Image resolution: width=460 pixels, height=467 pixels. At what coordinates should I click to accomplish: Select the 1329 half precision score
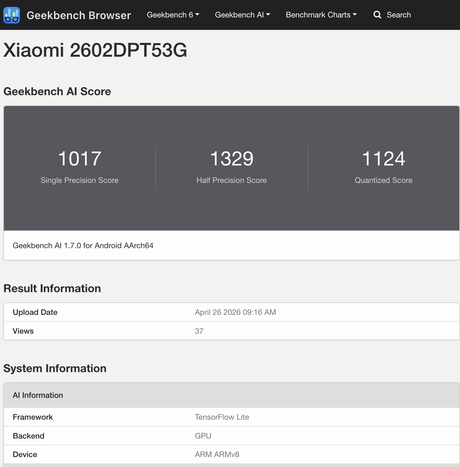pos(232,158)
